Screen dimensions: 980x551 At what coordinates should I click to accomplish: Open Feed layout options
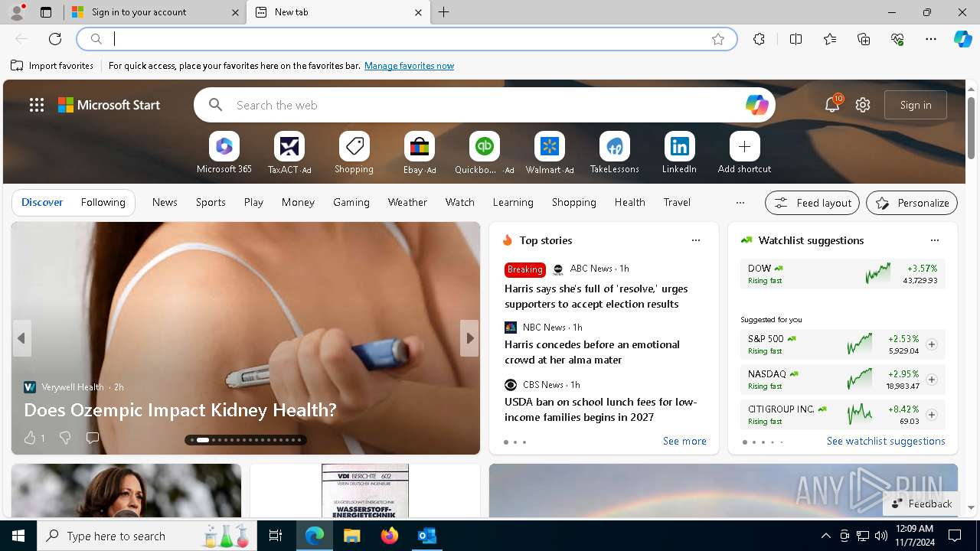[812, 203]
